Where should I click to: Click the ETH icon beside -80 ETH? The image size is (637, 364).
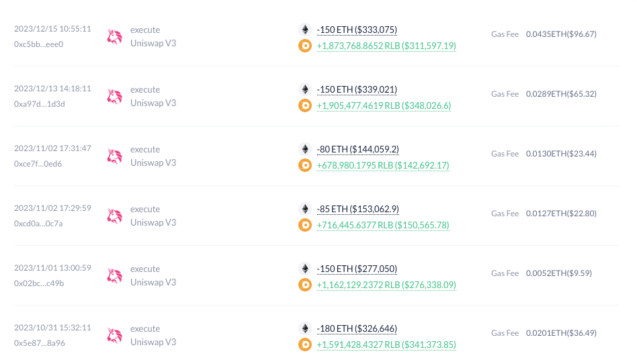pos(305,149)
